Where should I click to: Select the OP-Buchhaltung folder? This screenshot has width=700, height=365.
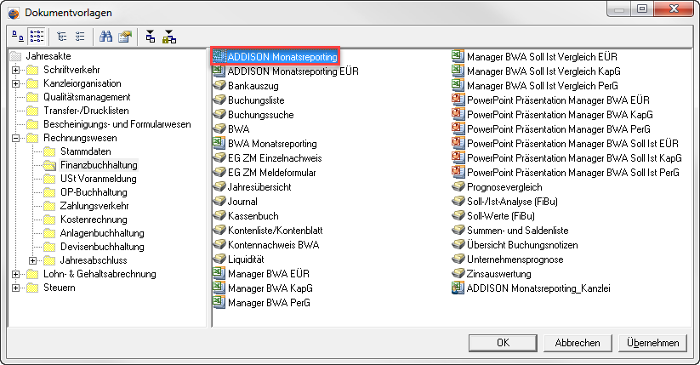94,192
